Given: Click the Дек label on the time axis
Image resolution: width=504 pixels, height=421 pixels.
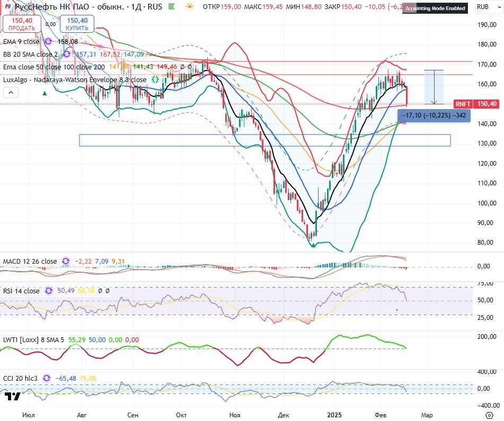Looking at the screenshot, I should (283, 415).
